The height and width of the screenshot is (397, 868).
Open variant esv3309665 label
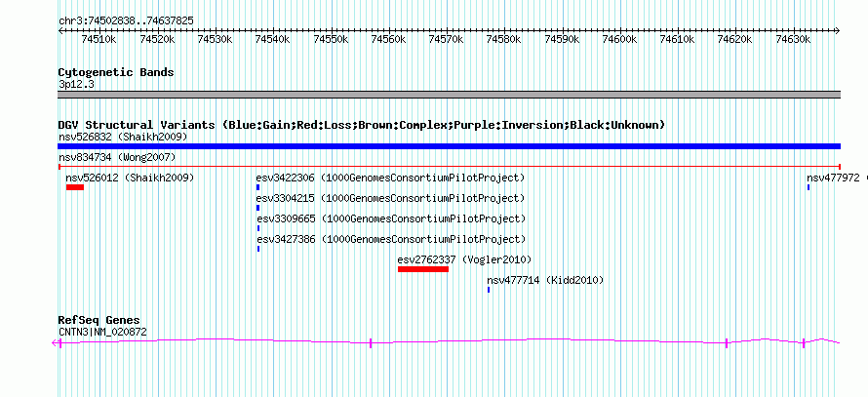click(x=391, y=218)
